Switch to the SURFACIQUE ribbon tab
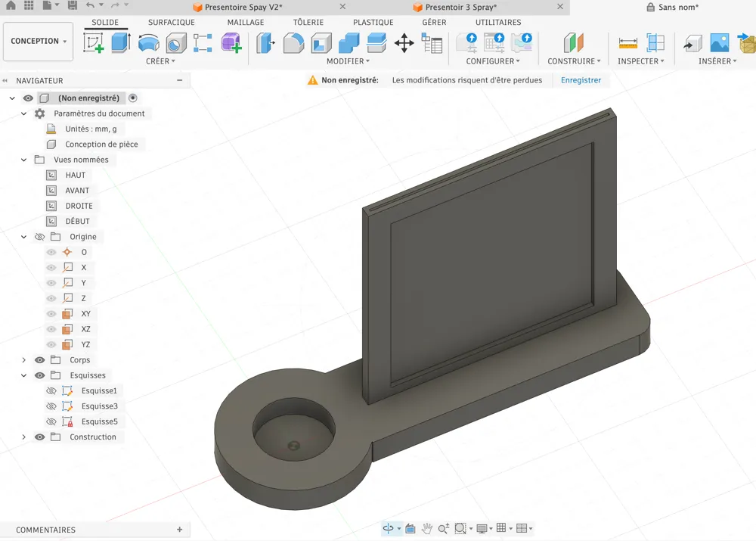The width and height of the screenshot is (756, 541). coord(171,22)
